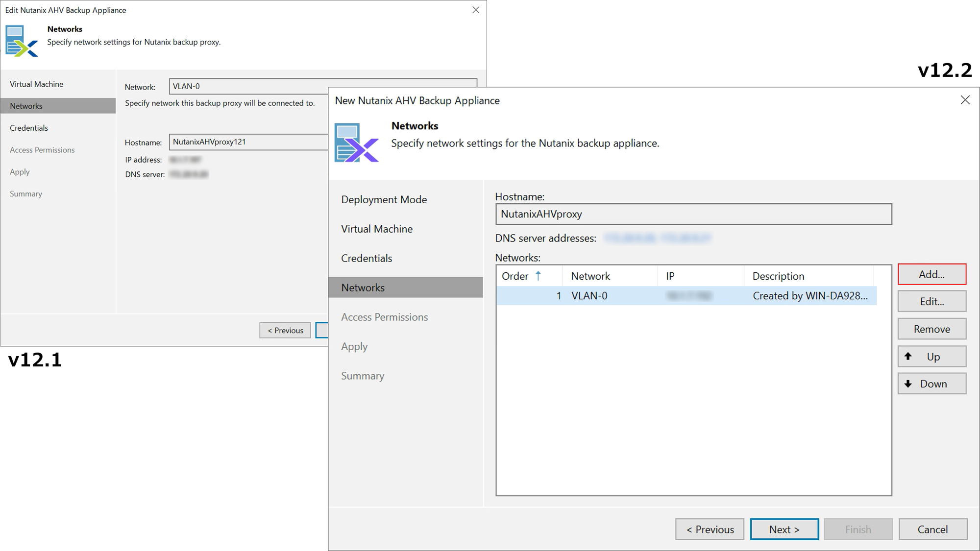This screenshot has width=980, height=551.
Task: Select Apply step in New appliance wizard
Action: 354,346
